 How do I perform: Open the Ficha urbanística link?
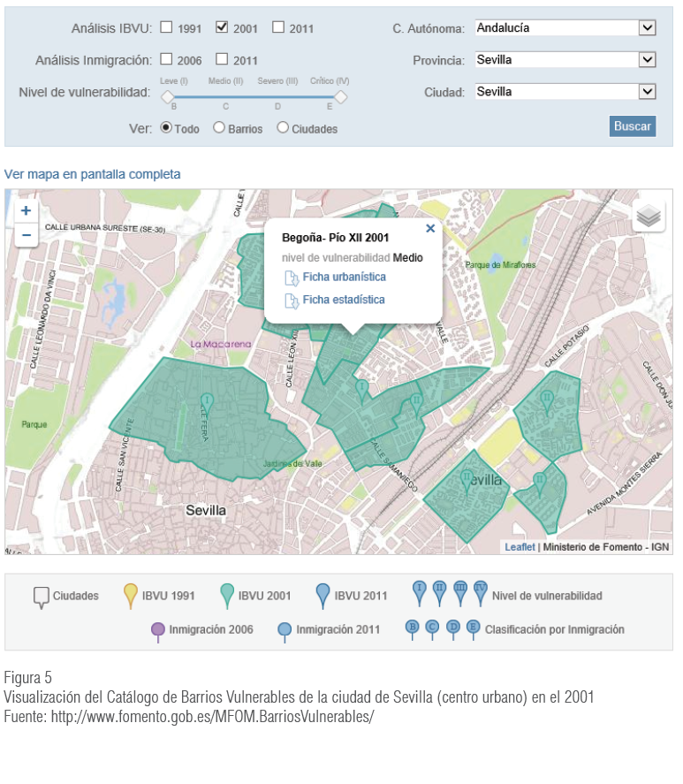pos(344,278)
